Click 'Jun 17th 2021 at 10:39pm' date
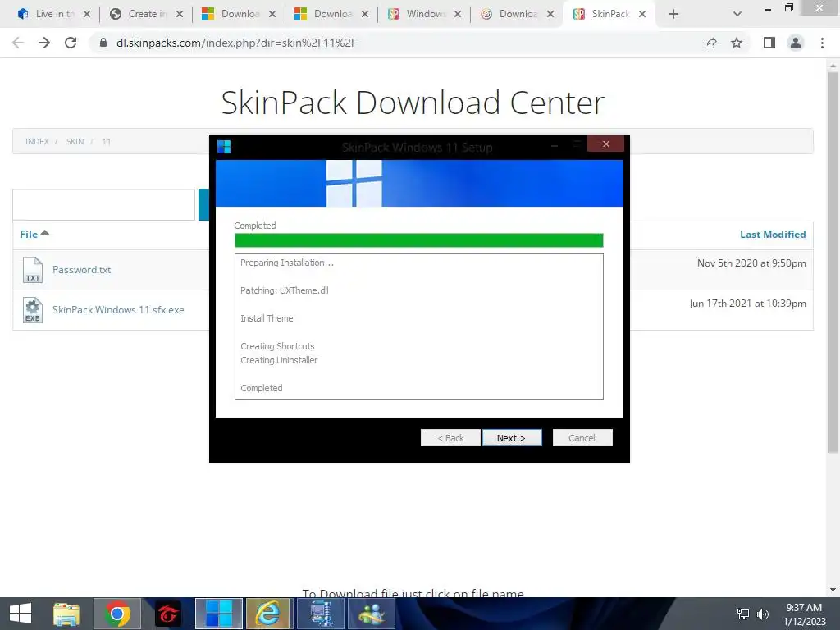This screenshot has height=630, width=840. pyautogui.click(x=747, y=304)
